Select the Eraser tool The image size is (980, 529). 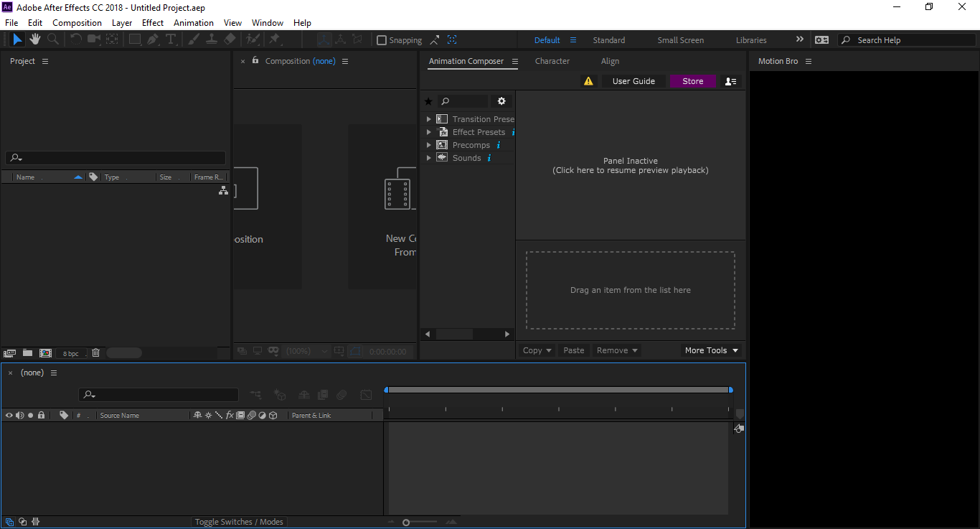[230, 39]
